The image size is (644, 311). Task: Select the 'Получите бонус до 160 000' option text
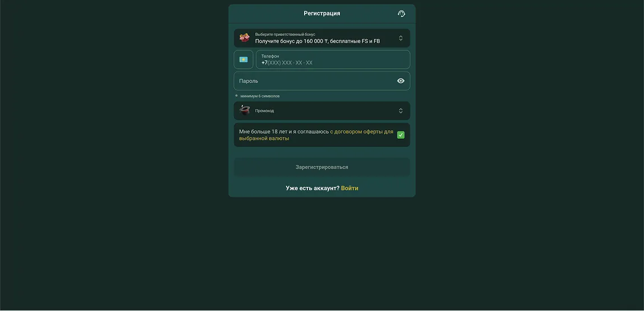coord(317,41)
